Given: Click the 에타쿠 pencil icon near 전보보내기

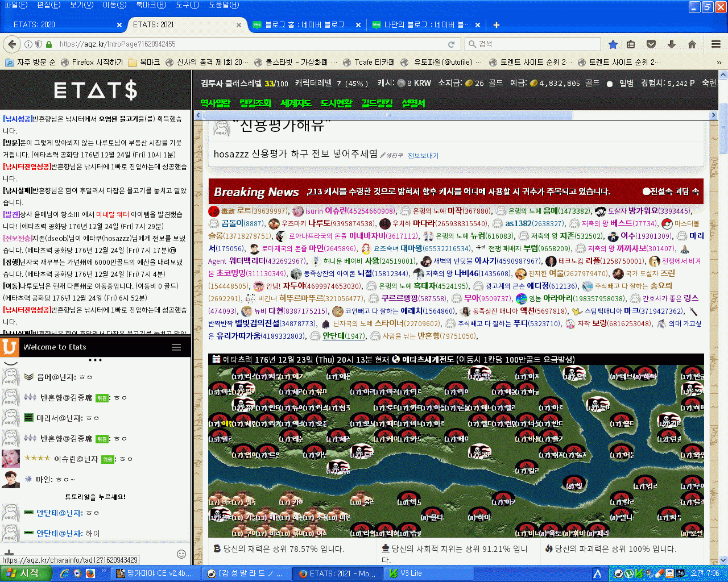Looking at the screenshot, I should 383,155.
